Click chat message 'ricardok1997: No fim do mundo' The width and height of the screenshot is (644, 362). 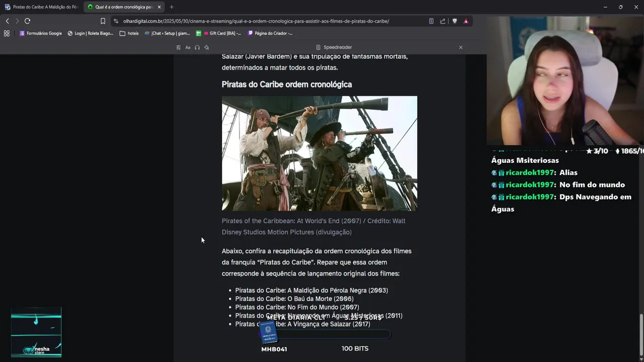(x=558, y=185)
